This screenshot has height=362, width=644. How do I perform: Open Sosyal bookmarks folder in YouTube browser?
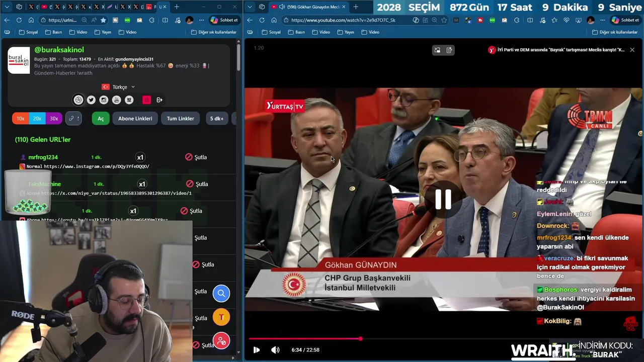[271, 32]
